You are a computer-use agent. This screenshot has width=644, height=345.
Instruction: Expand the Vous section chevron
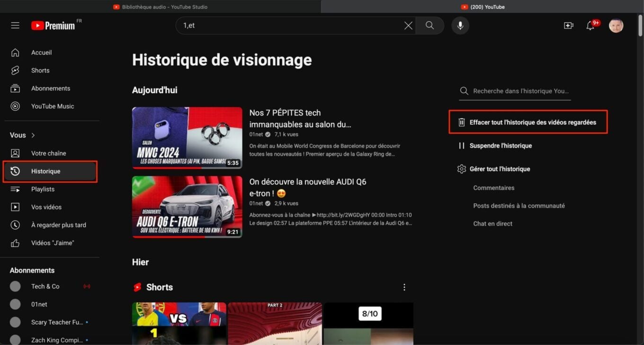pos(33,136)
